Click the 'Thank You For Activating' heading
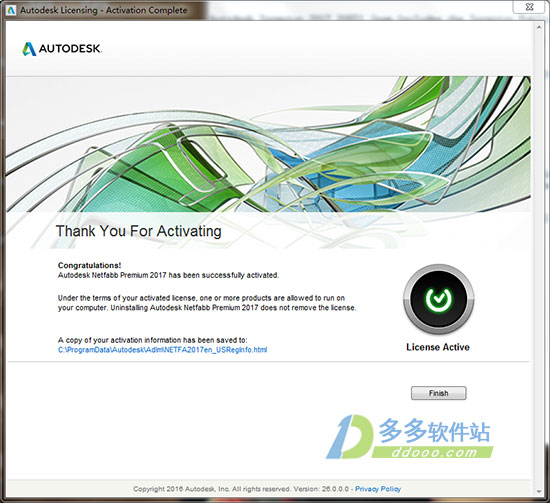 pos(139,231)
